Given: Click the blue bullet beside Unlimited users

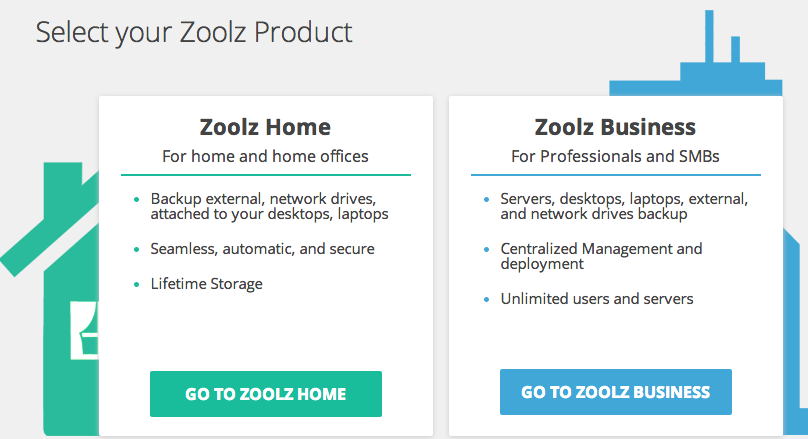Looking at the screenshot, I should coord(486,299).
